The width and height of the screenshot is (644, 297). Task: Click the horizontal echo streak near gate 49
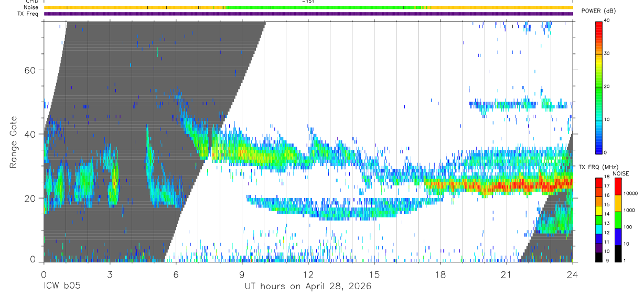[x=519, y=104]
